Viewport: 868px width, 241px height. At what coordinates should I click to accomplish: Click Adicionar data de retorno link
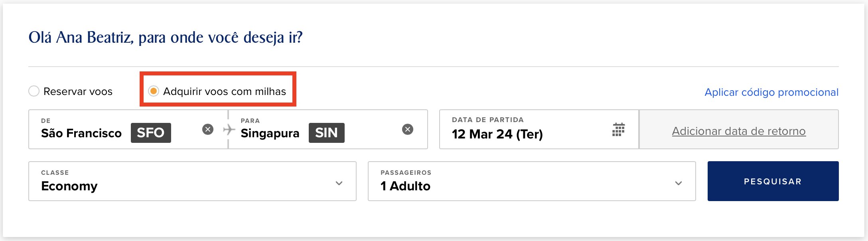739,131
